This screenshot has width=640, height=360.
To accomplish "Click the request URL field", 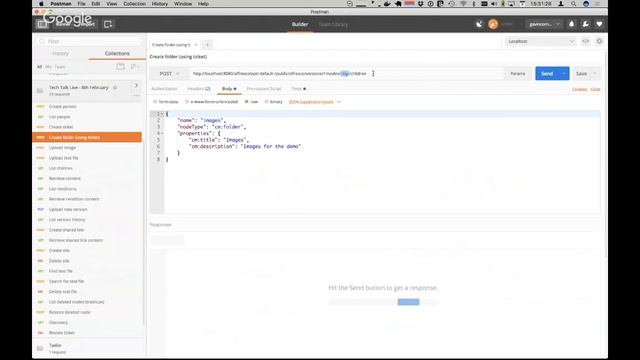I will (347, 73).
